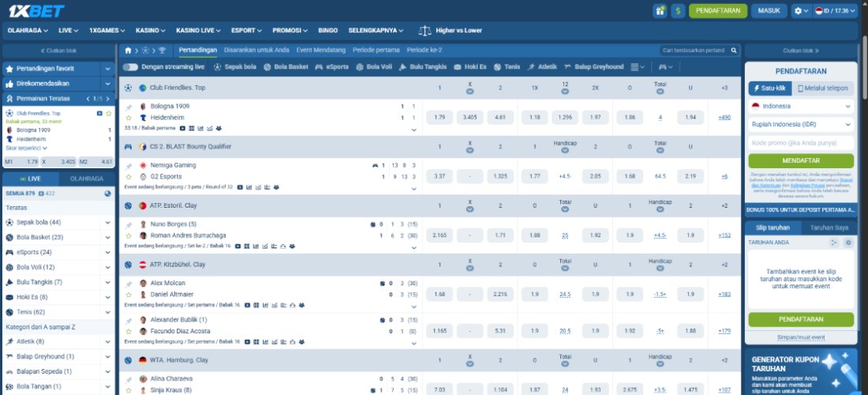Expand Skor terperinci
868x395 pixels.
pyautogui.click(x=27, y=149)
